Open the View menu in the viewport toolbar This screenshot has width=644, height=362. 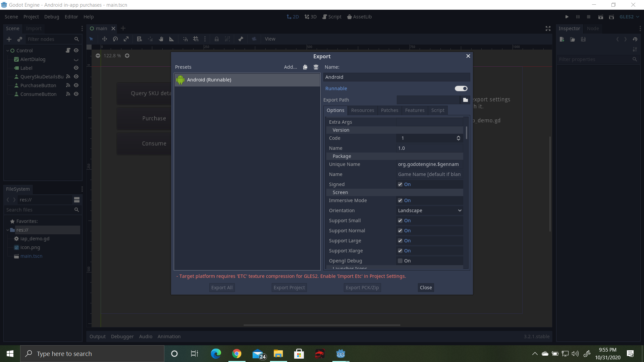click(270, 39)
